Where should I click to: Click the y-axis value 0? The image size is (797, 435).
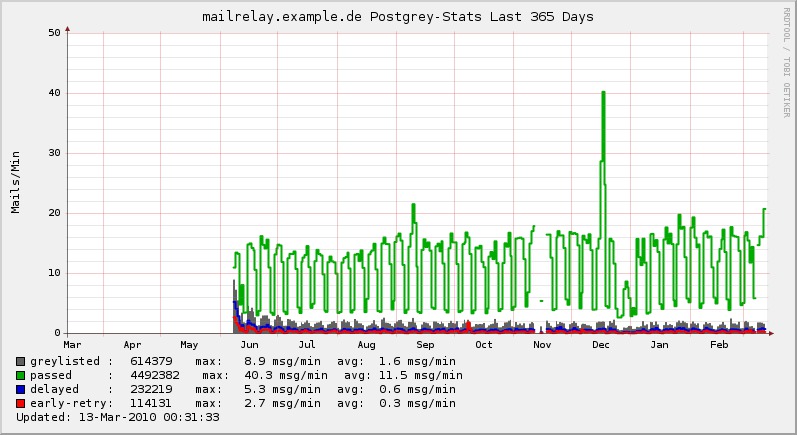(57, 333)
